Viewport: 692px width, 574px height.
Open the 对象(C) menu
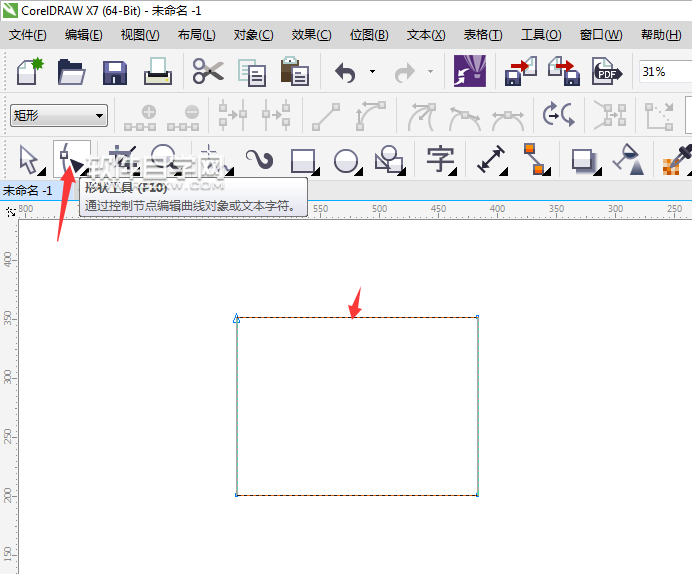pyautogui.click(x=253, y=35)
